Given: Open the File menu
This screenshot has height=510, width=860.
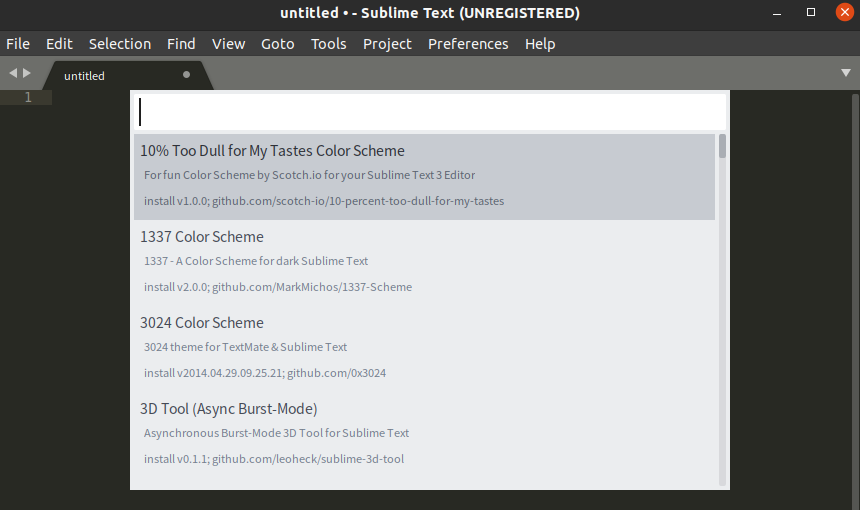Looking at the screenshot, I should click(x=18, y=44).
